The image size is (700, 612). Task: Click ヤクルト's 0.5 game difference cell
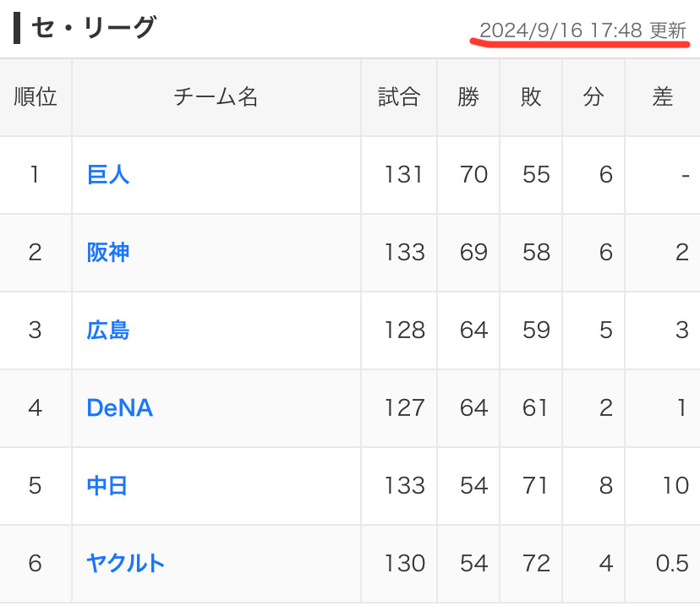[x=672, y=564]
